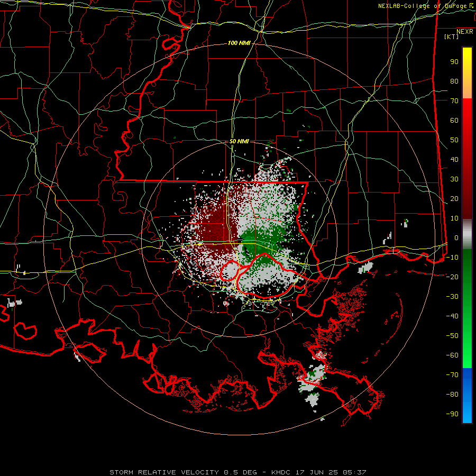Screen dimensions: 476x476
Task: Click the 50 NMI range ring label
Action: pos(239,141)
